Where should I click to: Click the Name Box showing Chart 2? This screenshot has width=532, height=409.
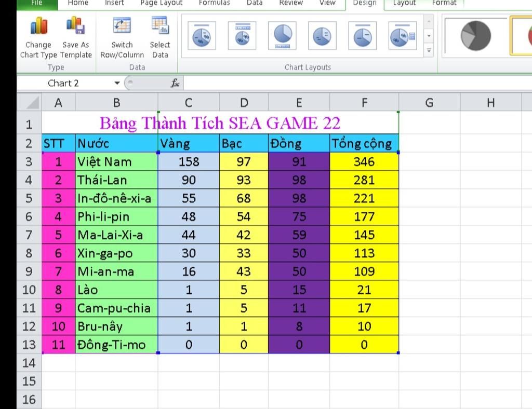pos(64,83)
